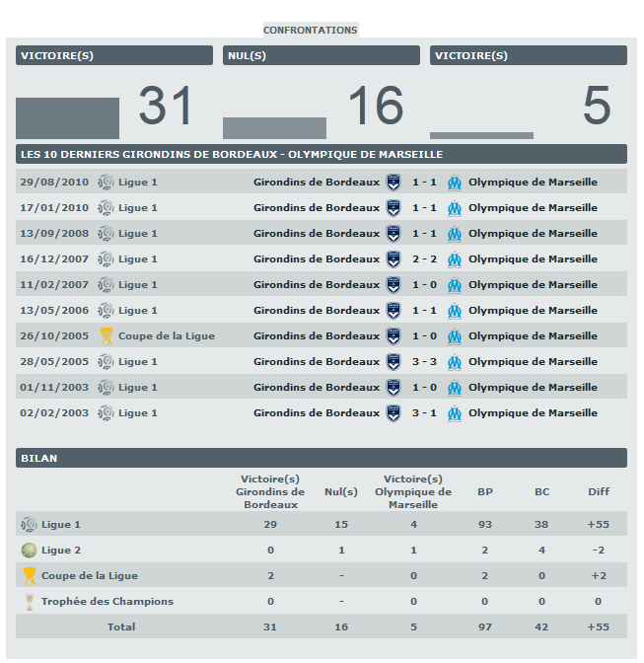Click Ligue 1 logo for 29/08/2010 match
The width and height of the screenshot is (644, 663).
tap(107, 183)
